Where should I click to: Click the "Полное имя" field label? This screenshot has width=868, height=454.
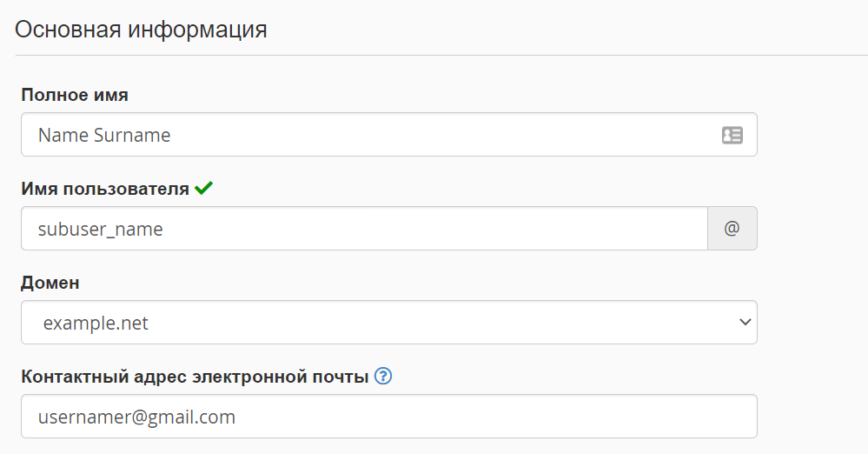point(75,95)
